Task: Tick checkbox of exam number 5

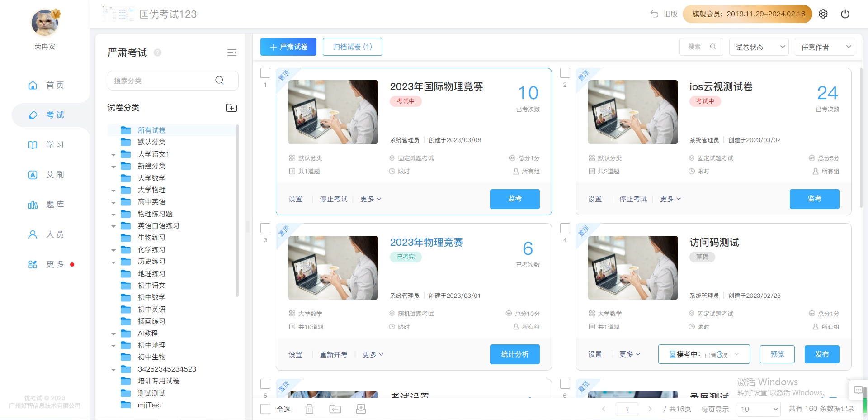Action: 265,384
